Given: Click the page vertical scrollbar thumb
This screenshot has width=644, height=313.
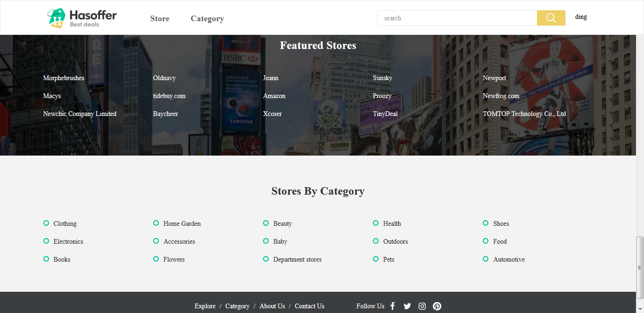Looking at the screenshot, I should (640, 267).
